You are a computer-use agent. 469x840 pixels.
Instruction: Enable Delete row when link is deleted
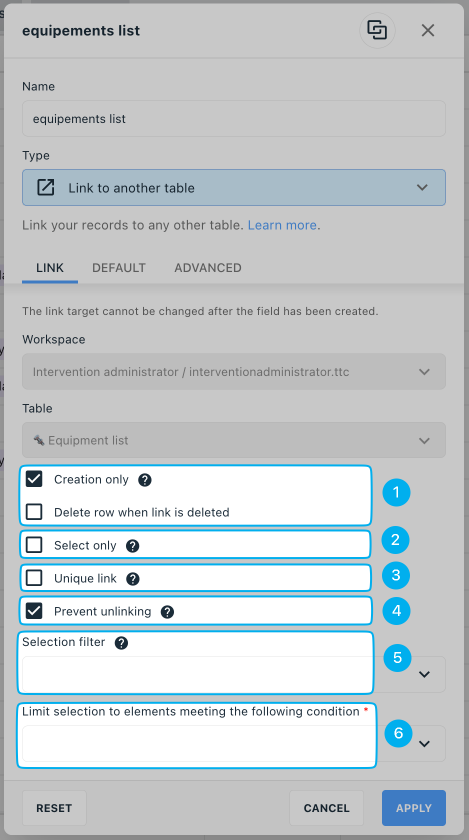coord(34,512)
